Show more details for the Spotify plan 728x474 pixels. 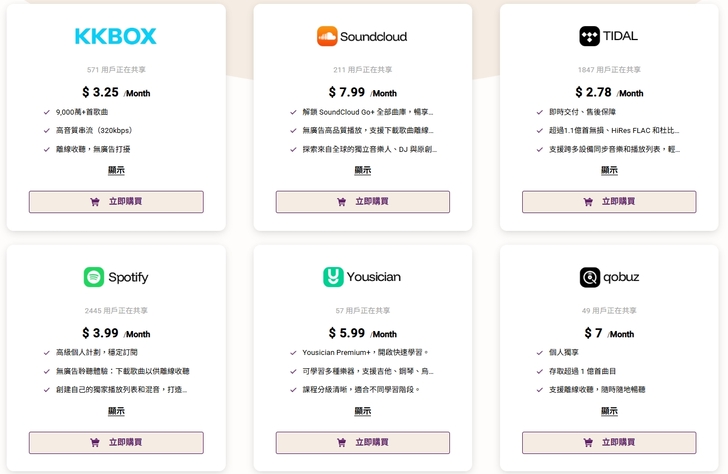pos(116,411)
